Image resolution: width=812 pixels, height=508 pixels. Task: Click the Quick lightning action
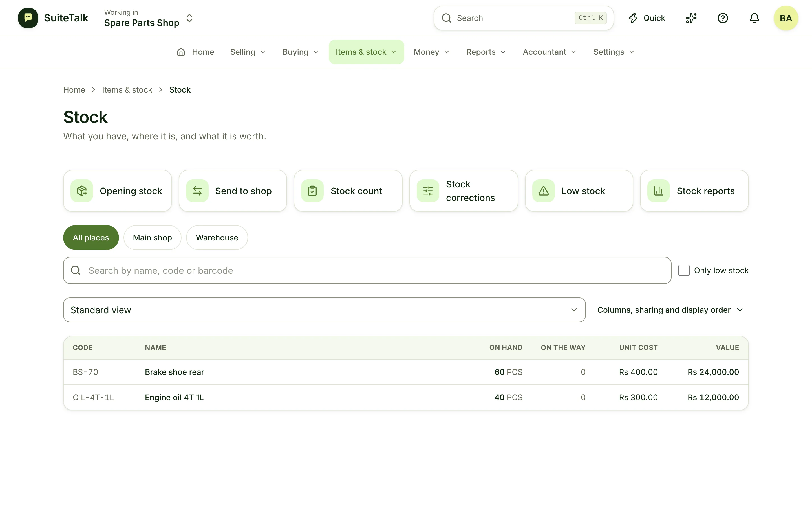647,18
